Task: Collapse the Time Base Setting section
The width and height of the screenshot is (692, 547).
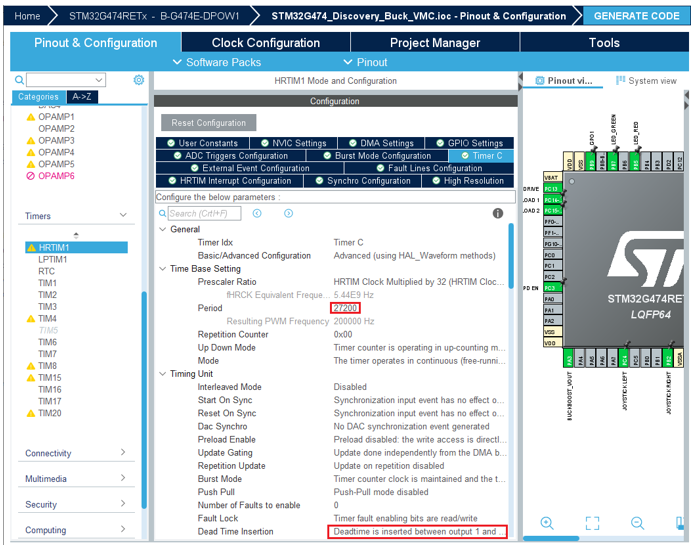Action: (x=162, y=269)
